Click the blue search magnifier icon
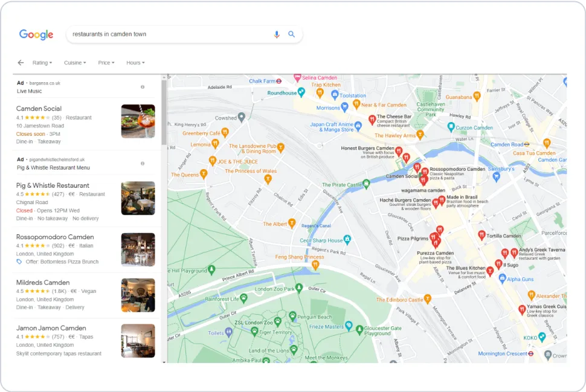Image resolution: width=586 pixels, height=392 pixels. (292, 34)
